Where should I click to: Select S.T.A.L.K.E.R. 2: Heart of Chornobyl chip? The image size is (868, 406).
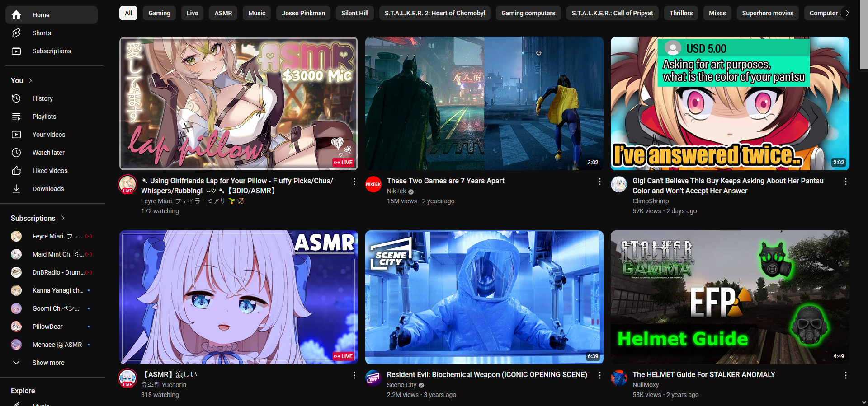point(435,13)
